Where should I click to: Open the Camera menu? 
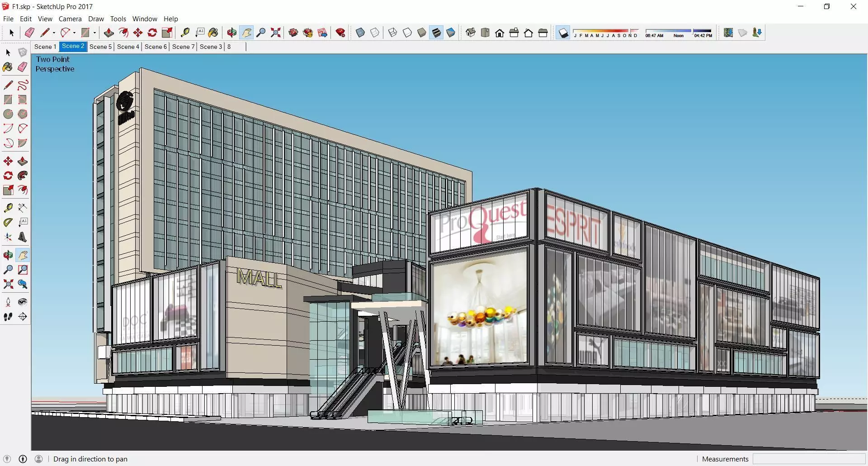(70, 19)
